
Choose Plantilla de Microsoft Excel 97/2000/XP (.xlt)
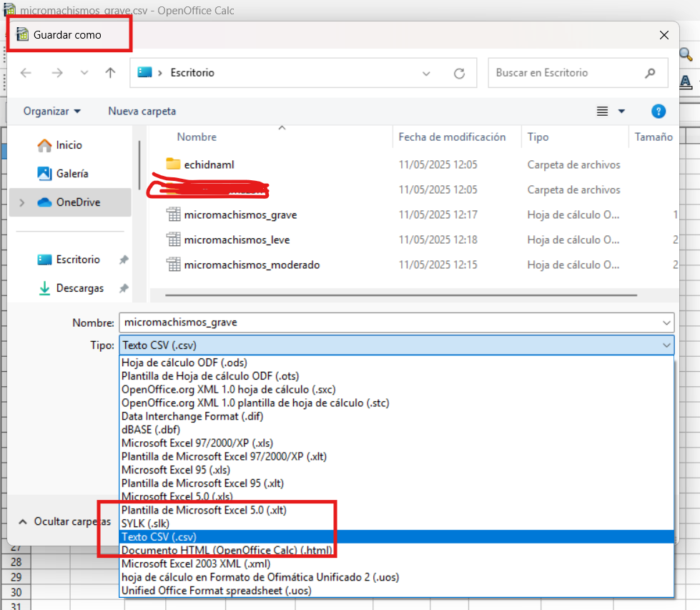point(396,456)
